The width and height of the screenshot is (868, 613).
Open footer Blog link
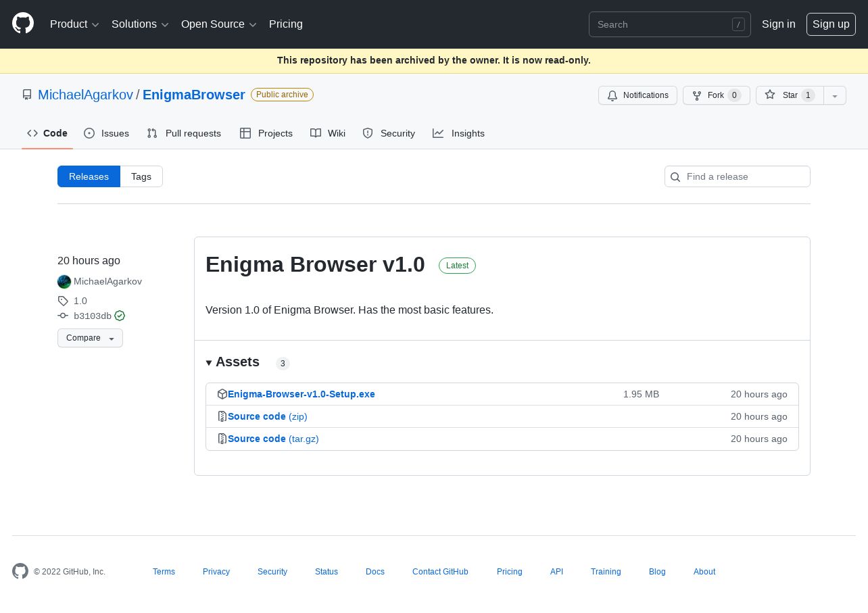(x=657, y=572)
